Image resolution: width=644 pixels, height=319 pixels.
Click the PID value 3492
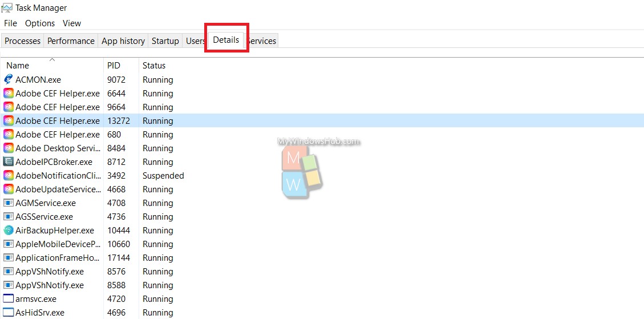[116, 176]
